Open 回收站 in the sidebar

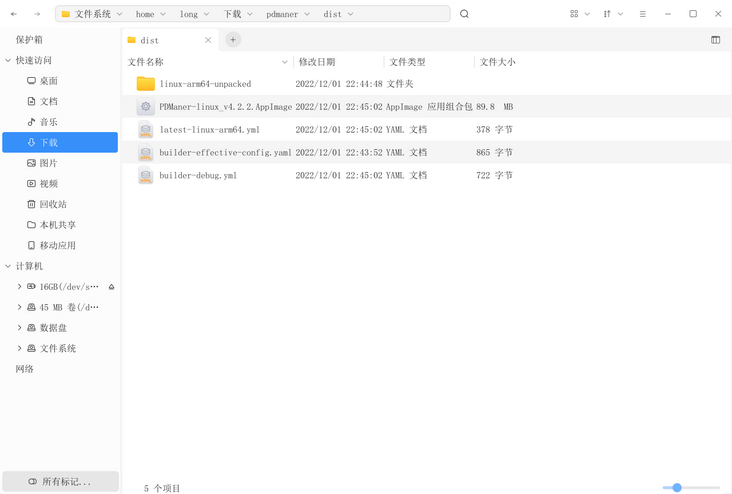coord(60,204)
